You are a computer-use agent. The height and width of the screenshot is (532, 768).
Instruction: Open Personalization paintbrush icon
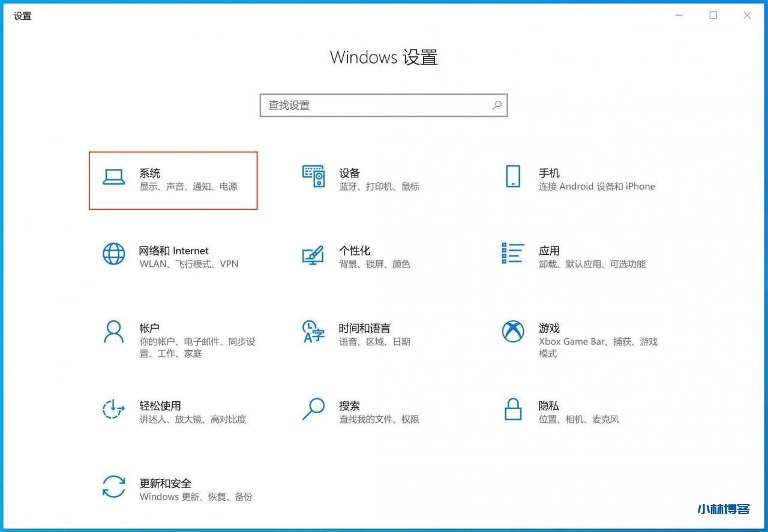[313, 254]
